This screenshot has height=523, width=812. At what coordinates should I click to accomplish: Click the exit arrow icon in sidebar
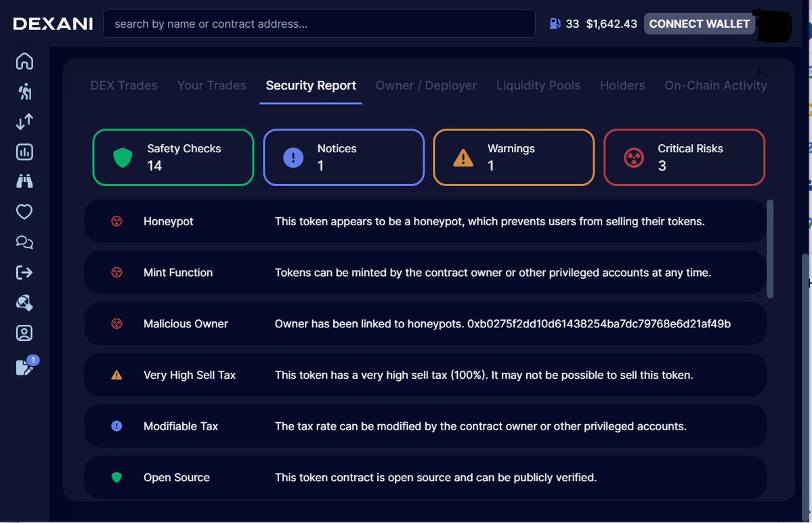coord(24,273)
